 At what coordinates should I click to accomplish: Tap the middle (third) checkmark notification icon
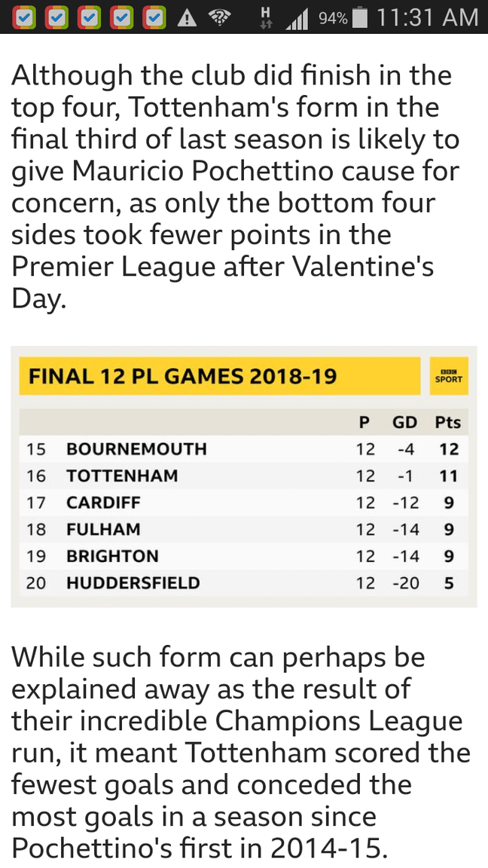point(90,17)
